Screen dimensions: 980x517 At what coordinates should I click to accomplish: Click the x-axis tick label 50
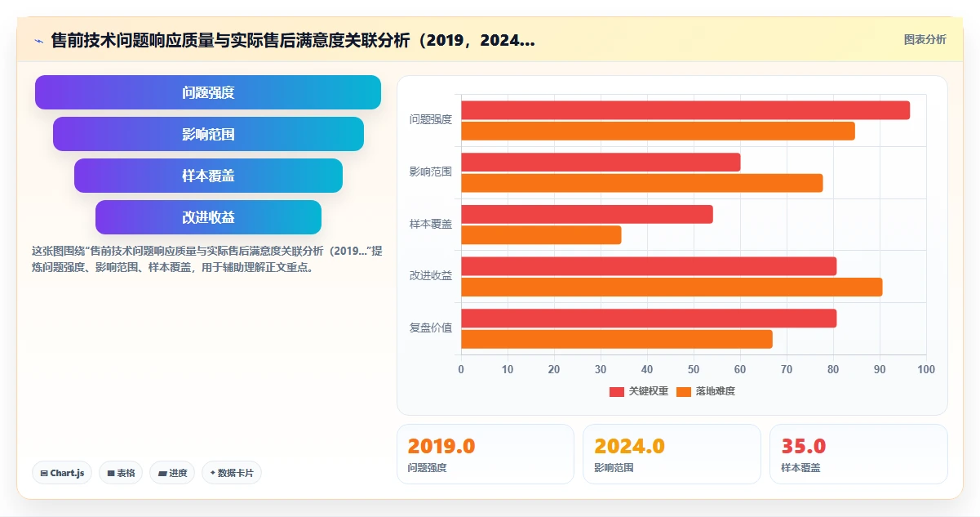[x=694, y=370]
